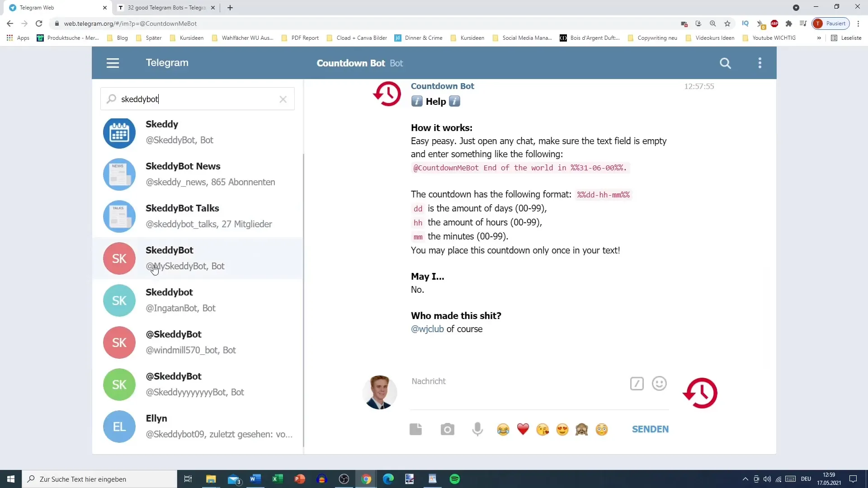Switch to the 32 good Telegram Bots tab
The image size is (868, 488).
pyautogui.click(x=166, y=8)
